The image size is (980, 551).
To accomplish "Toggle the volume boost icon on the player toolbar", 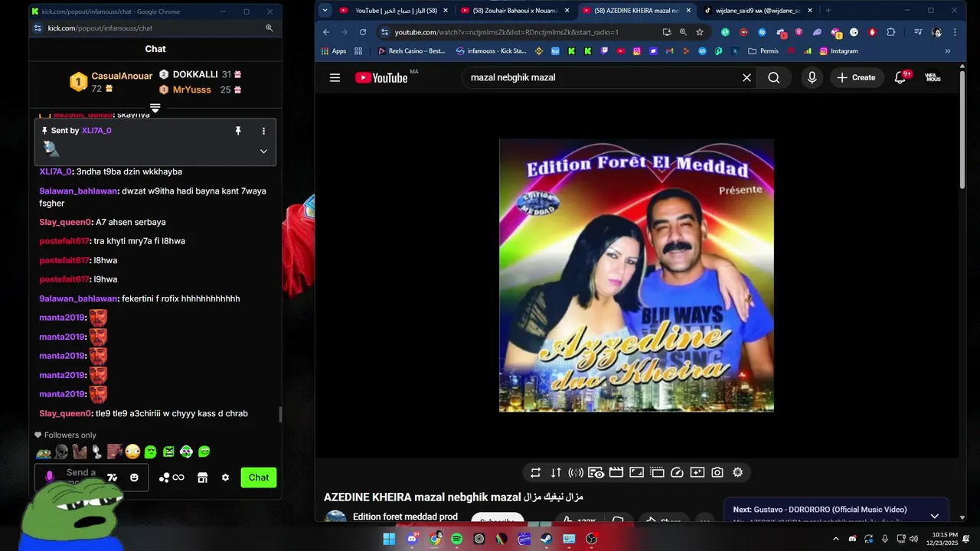I will point(577,472).
